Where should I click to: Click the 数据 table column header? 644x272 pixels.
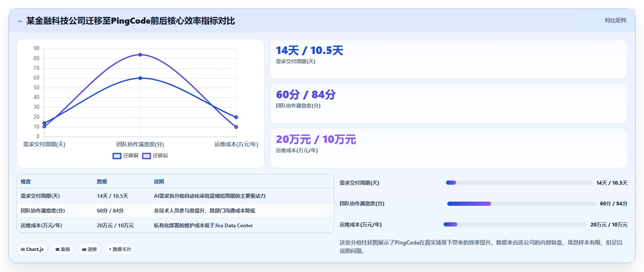tap(121, 182)
